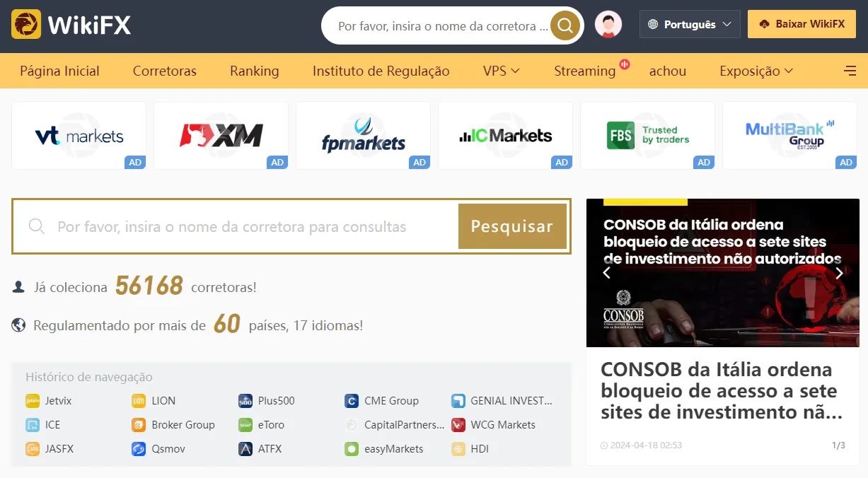Open the Português language dropdown
Image resolution: width=868 pixels, height=478 pixels.
[690, 25]
